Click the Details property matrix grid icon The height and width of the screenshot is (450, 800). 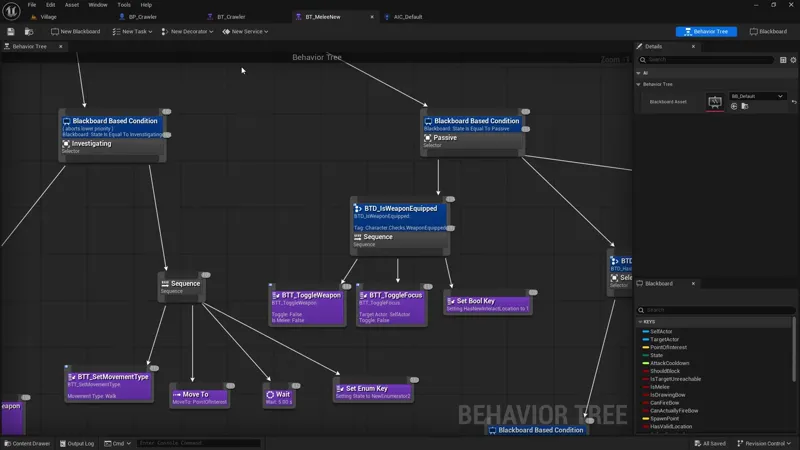(783, 60)
